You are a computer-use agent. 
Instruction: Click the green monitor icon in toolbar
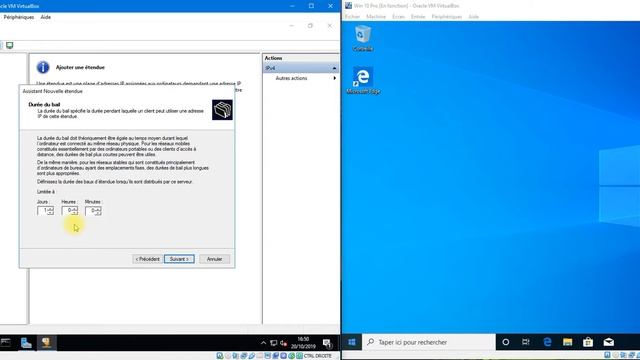(9, 45)
